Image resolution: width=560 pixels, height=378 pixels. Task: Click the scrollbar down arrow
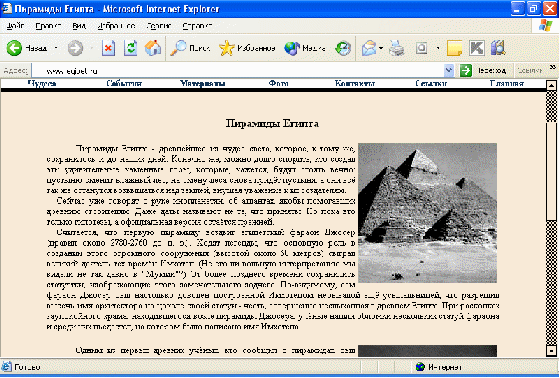[552, 350]
